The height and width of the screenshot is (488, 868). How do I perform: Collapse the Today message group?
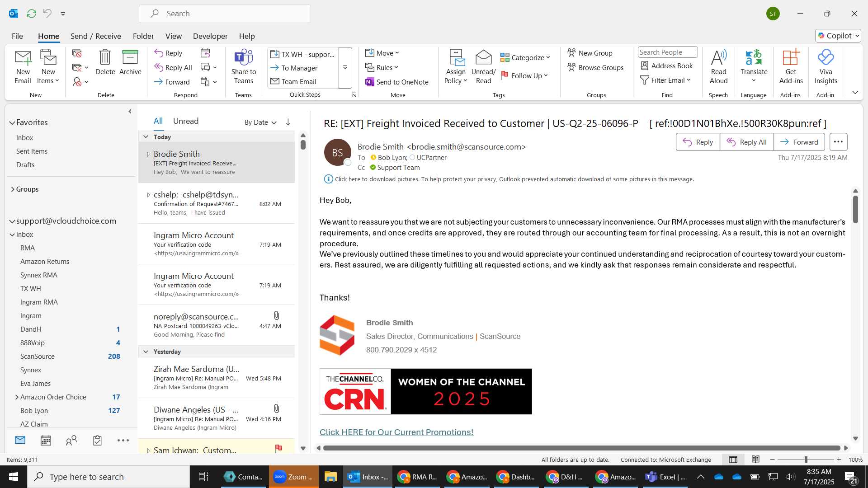click(146, 137)
